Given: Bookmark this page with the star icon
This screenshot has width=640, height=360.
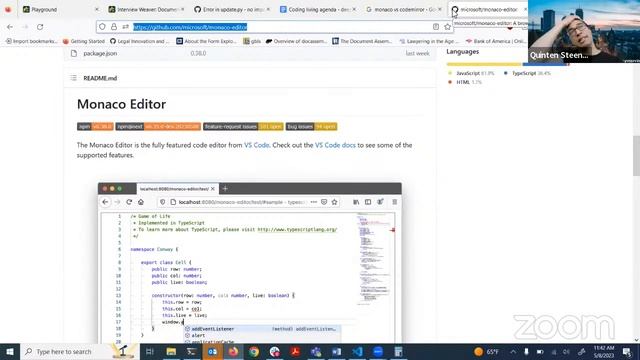Looking at the screenshot, I should point(447,27).
